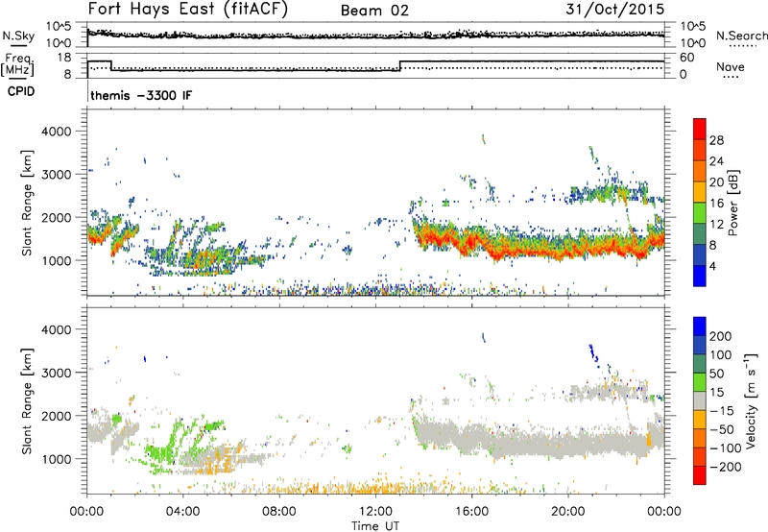Pick the orange 20–24 dB Power segment
This screenshot has height=532, width=768.
click(700, 171)
